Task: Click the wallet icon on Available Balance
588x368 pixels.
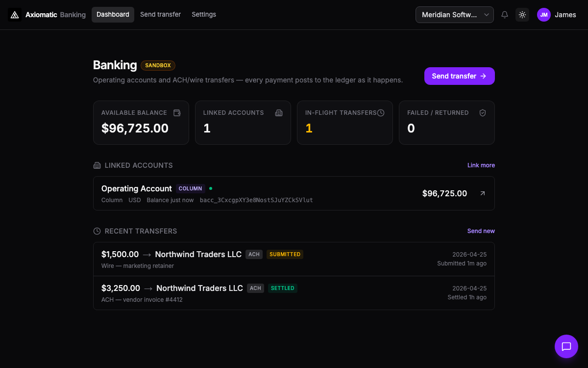Action: tap(177, 113)
